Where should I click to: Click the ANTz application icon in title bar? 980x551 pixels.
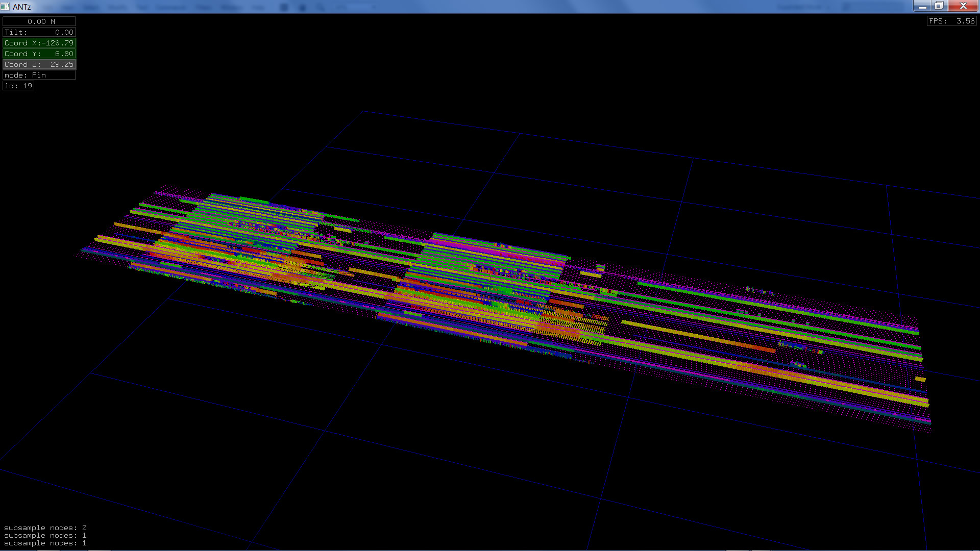[5, 7]
